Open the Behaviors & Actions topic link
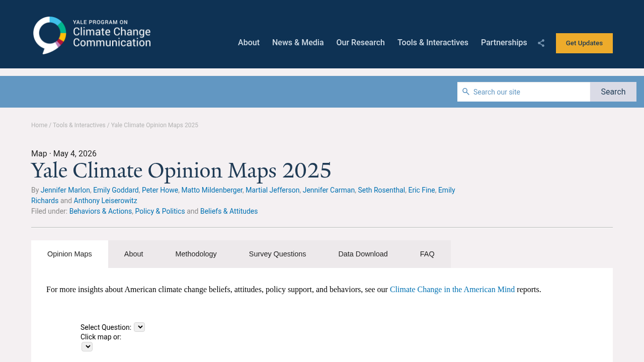Screen dimensions: 644x362 pos(101,211)
